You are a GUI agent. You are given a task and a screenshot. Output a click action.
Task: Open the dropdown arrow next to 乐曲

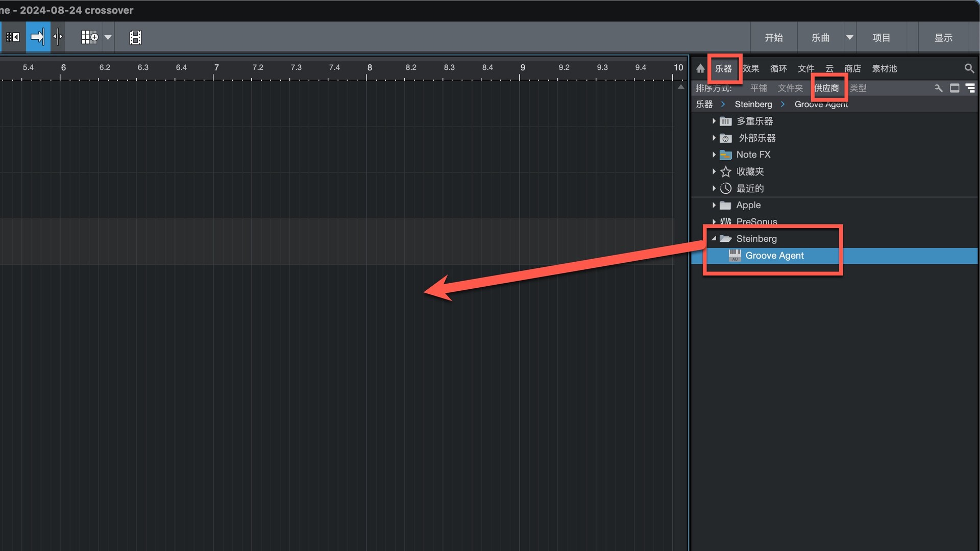(x=849, y=37)
